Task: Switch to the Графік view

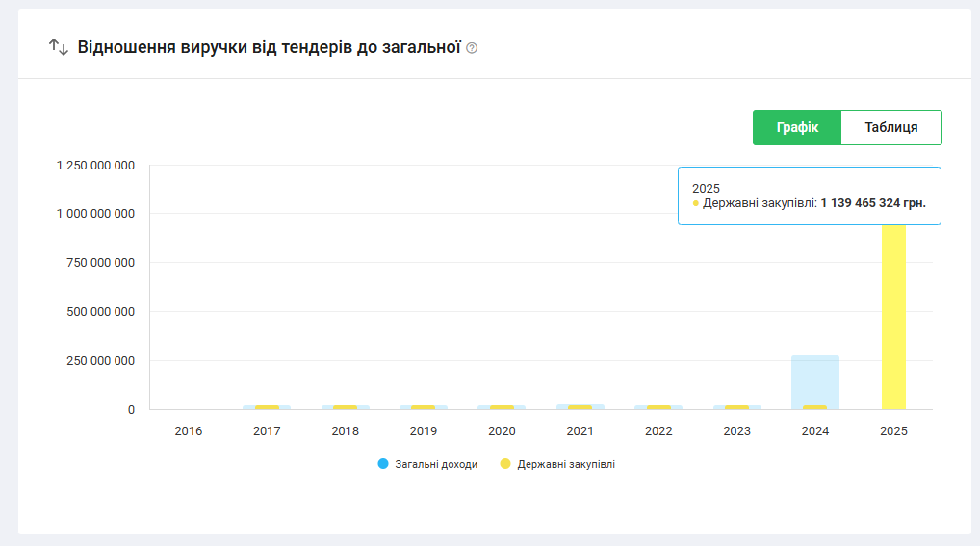Action: point(797,127)
